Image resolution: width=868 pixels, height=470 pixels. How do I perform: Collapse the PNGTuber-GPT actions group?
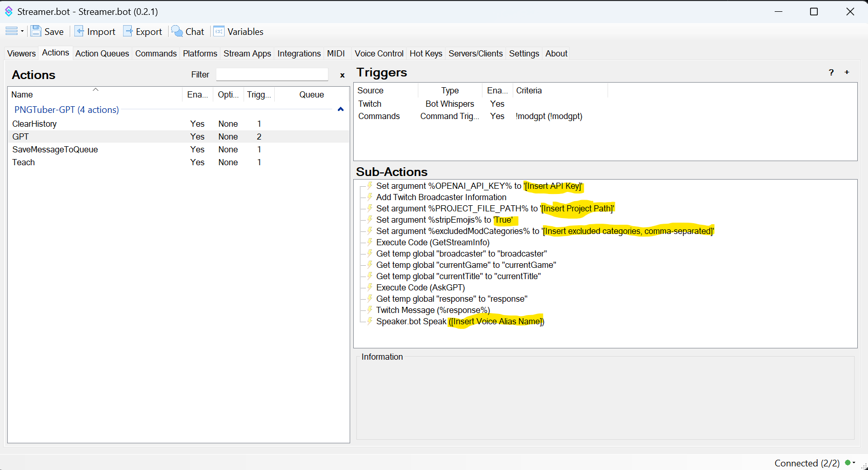coord(340,109)
